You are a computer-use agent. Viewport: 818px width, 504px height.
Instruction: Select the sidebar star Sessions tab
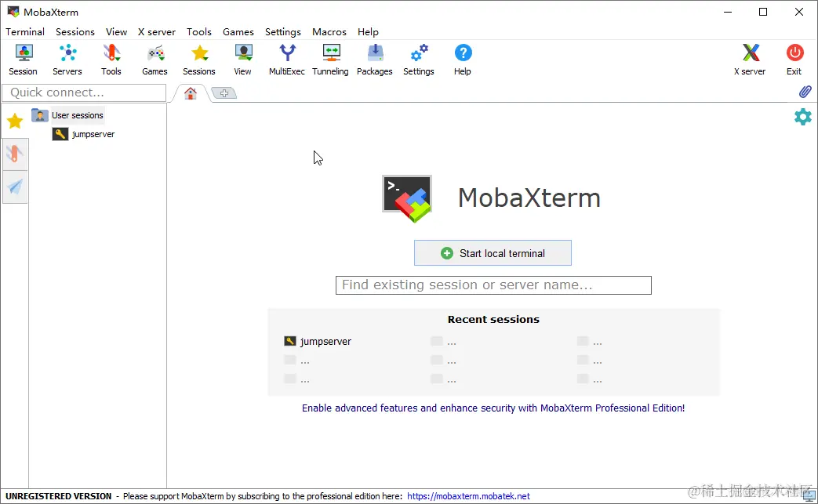point(15,121)
